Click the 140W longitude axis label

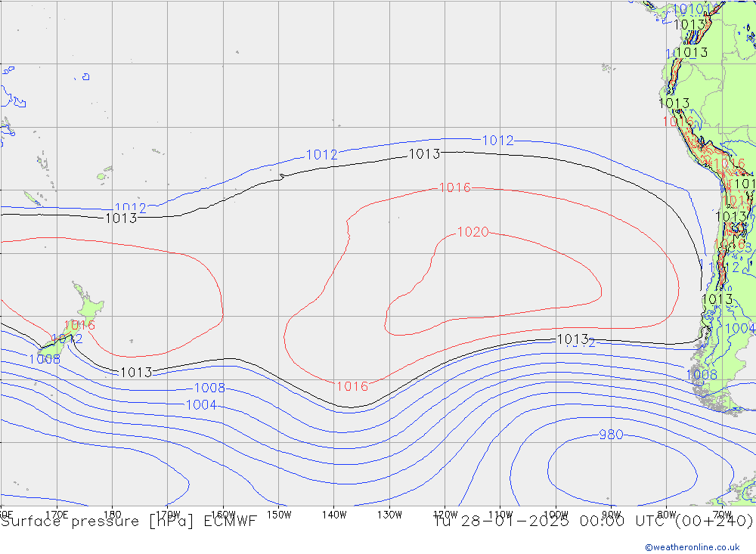point(334,515)
